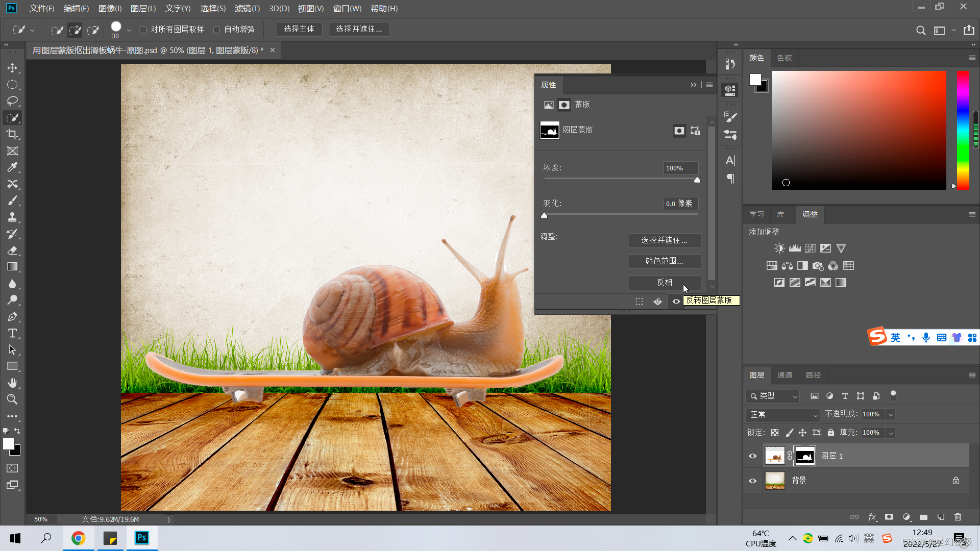Open the 正常 blend mode dropdown

point(782,415)
